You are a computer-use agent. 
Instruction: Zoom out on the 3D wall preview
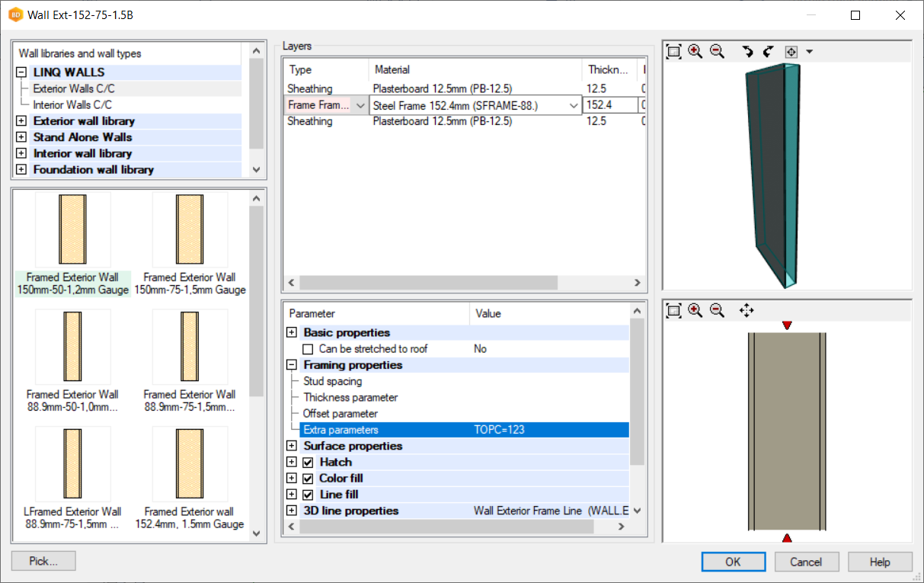[717, 51]
